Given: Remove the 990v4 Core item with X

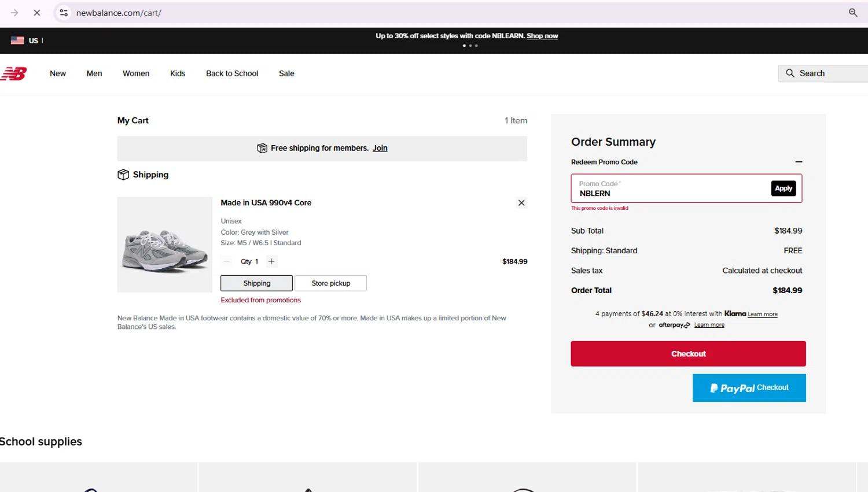Looking at the screenshot, I should [x=521, y=203].
